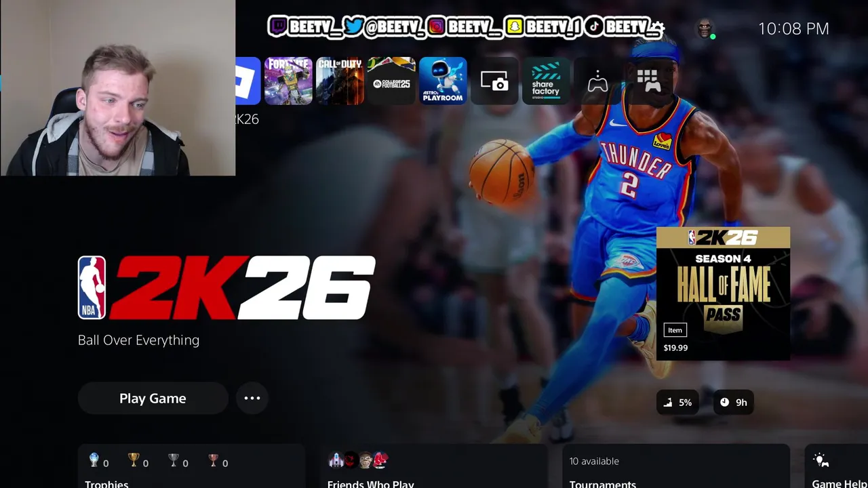Open the Game Help card
The width and height of the screenshot is (868, 488).
(836, 466)
